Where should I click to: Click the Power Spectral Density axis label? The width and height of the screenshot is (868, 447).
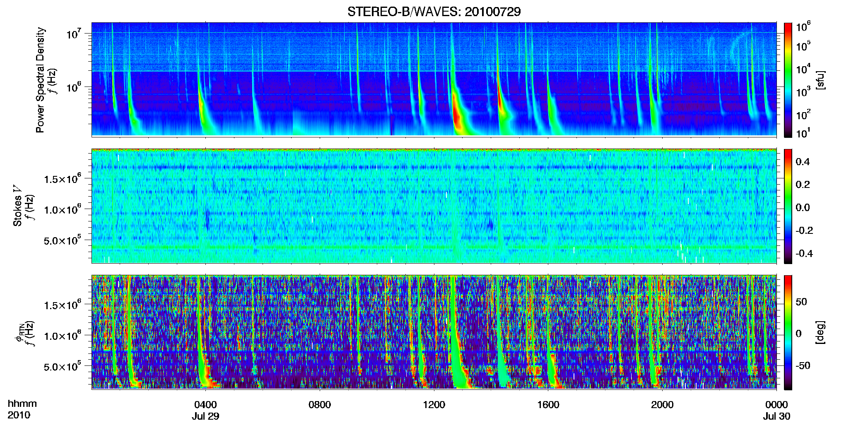point(40,80)
